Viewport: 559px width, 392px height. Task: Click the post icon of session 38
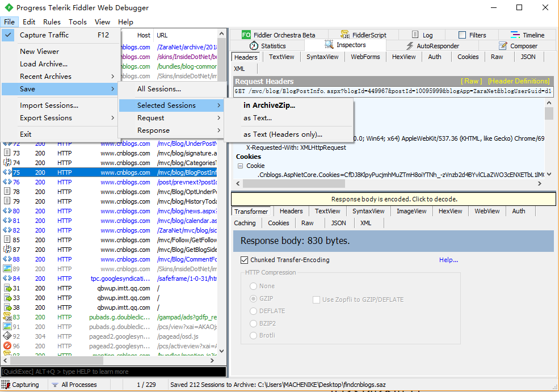coord(7,307)
